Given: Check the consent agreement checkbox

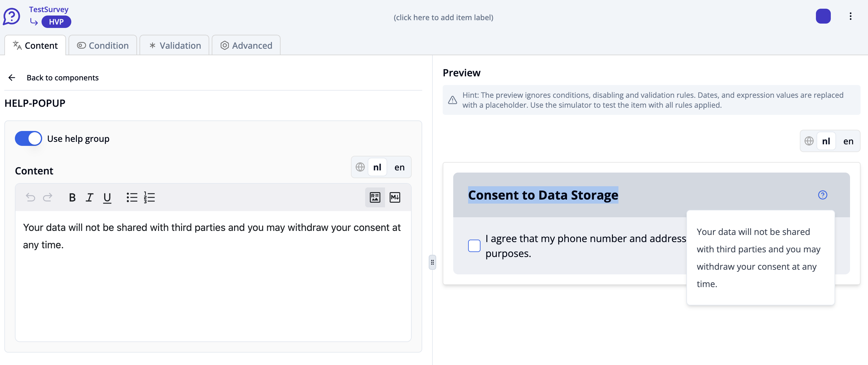Looking at the screenshot, I should (474, 246).
